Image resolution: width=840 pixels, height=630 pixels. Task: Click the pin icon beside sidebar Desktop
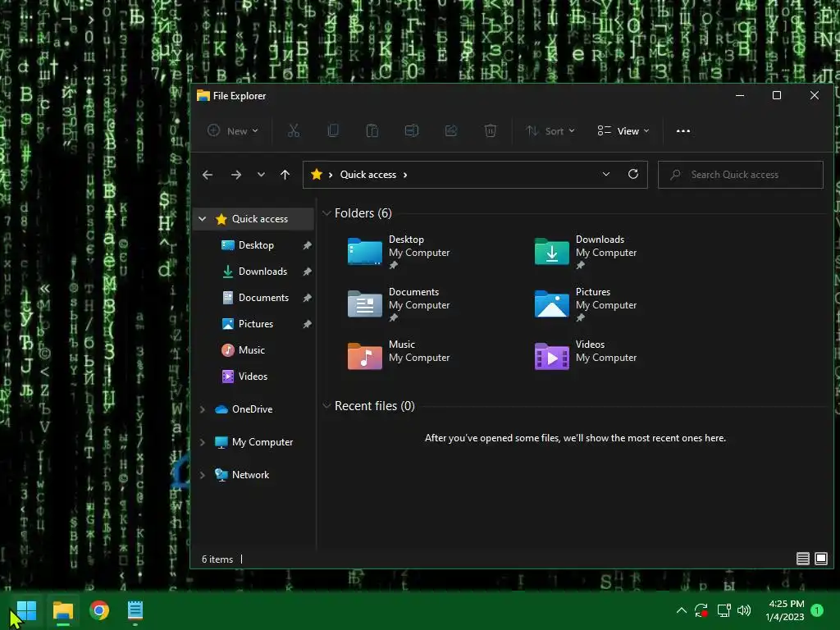tap(307, 245)
